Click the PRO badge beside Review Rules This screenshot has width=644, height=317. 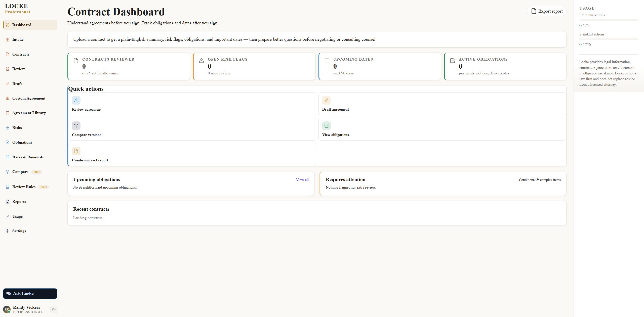(44, 187)
